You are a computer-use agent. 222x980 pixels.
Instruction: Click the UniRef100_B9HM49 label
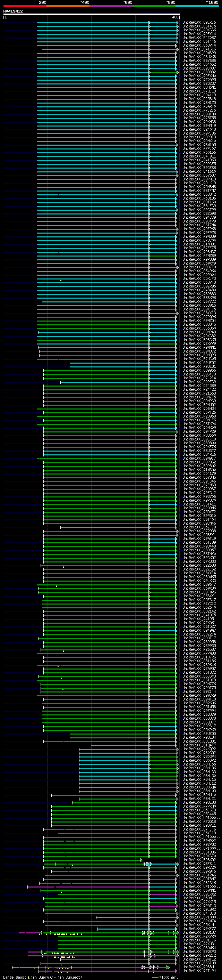[x=199, y=125]
